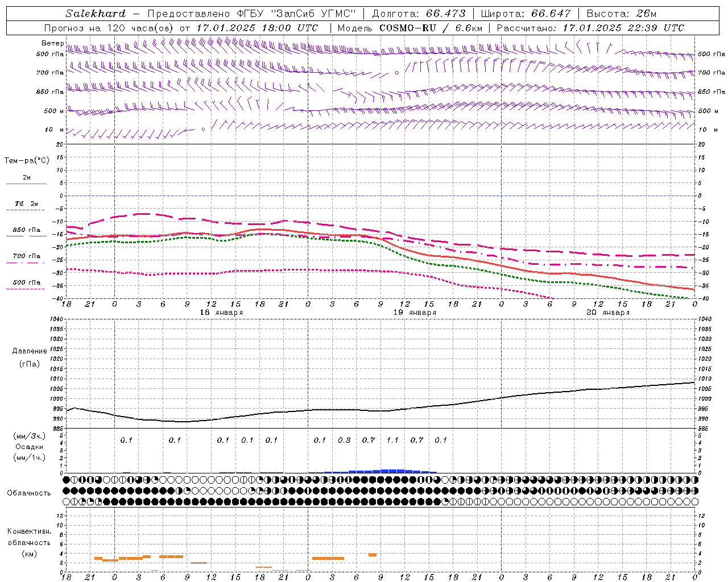Click the calm wind circle in the 700 гПа row
This screenshot has width=728, height=582.
tap(396, 73)
